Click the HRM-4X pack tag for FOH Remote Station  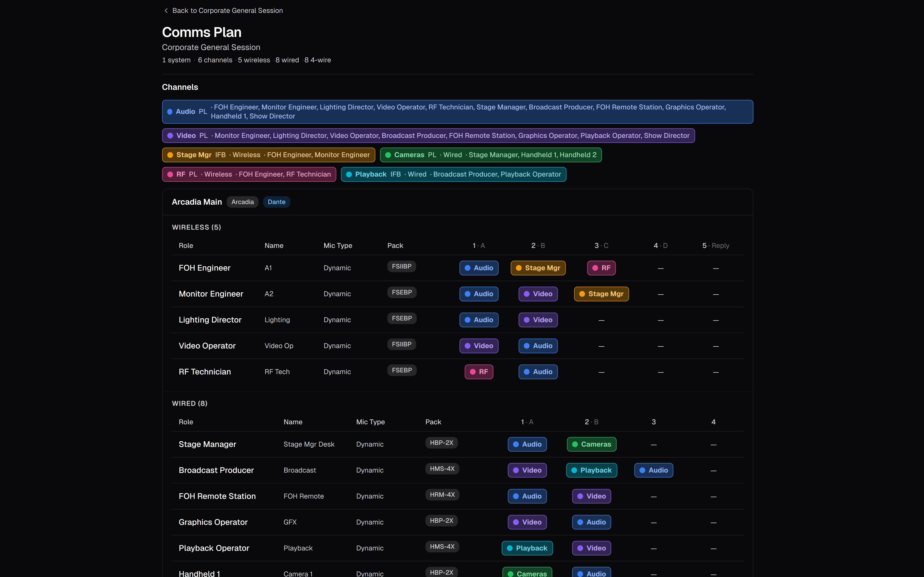tap(442, 494)
